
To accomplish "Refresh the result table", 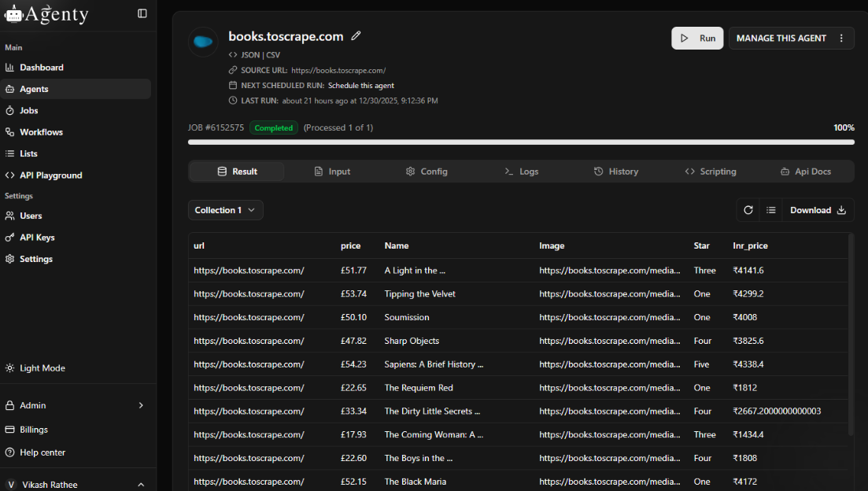I will [x=748, y=210].
